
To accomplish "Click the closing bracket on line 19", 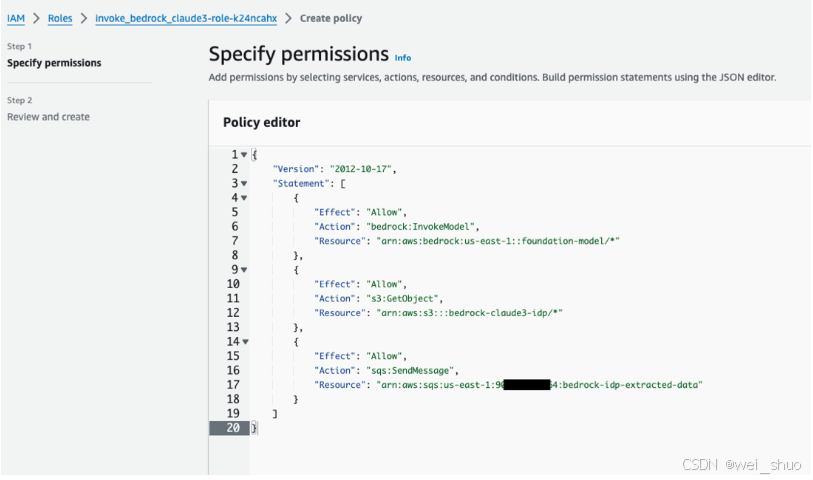I will coord(275,414).
